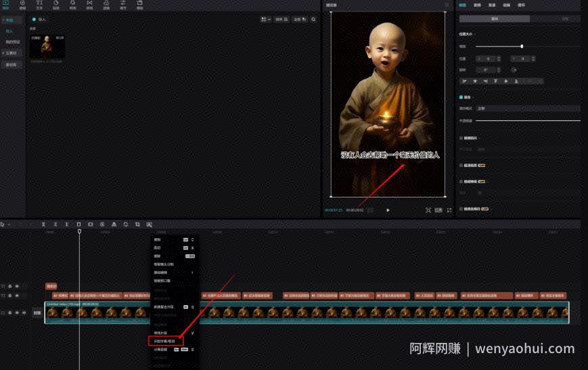Viewport: 588px width, 370px height.
Task: Enter fullscreen preview via expand icon
Action: [449, 210]
